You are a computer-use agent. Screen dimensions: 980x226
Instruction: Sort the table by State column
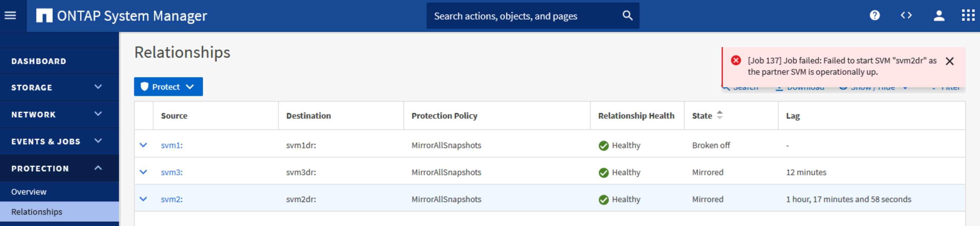[719, 115]
